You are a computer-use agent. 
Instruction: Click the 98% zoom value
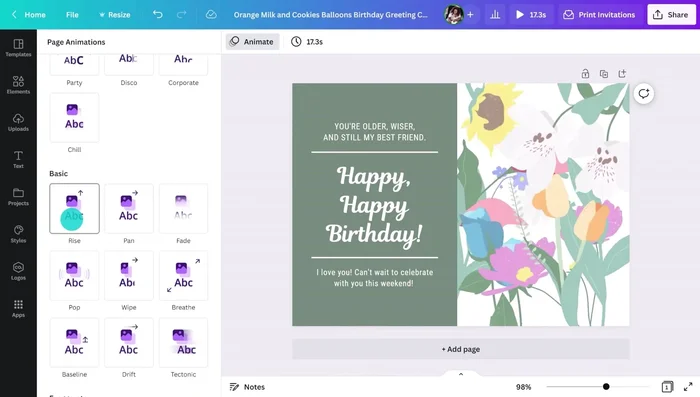tap(523, 387)
